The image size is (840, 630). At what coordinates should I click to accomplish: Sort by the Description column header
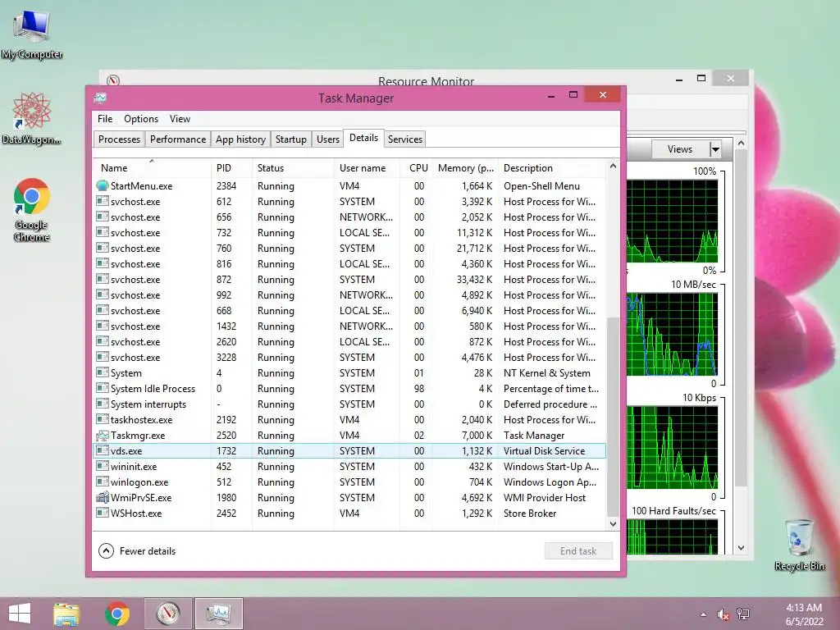tap(552, 168)
